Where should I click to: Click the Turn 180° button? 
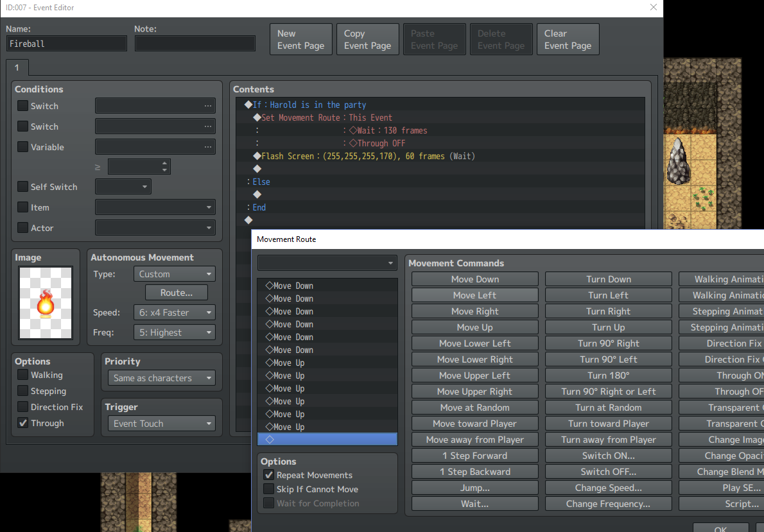pyautogui.click(x=608, y=375)
